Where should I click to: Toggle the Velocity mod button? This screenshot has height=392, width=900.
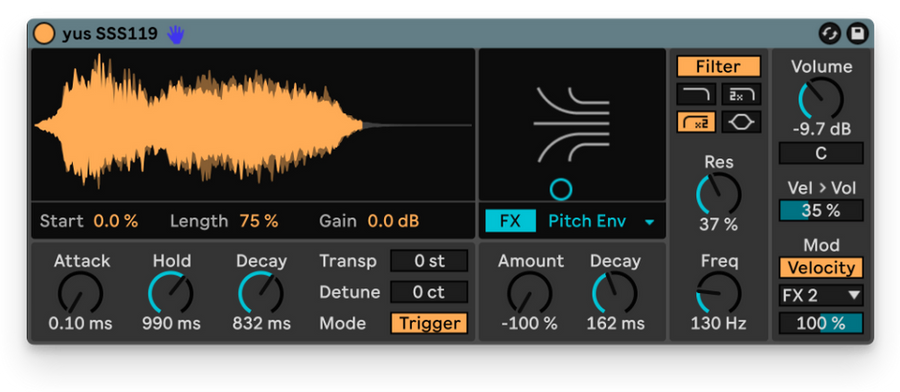(821, 267)
